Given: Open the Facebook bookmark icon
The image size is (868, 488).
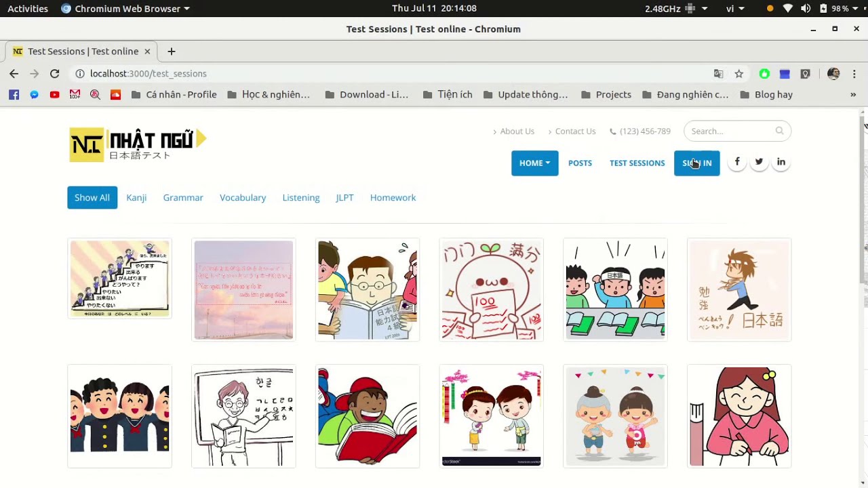Looking at the screenshot, I should tap(14, 95).
